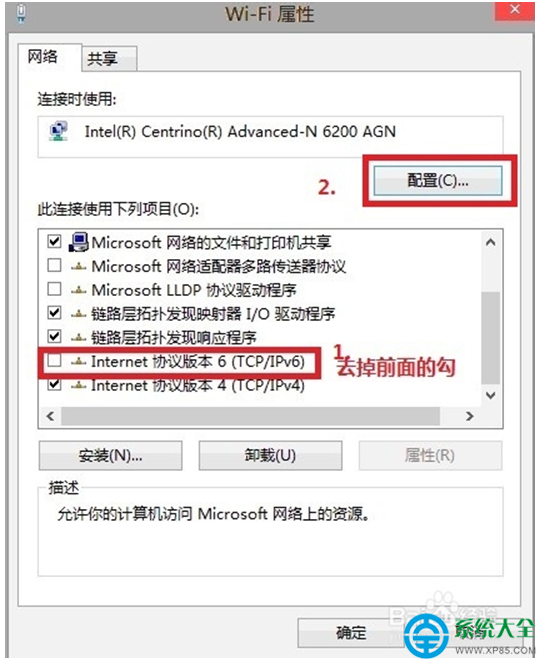The width and height of the screenshot is (538, 661).
Task: Select the 链路层拓扑发现映射器 I/O driver icon
Action: 78,314
